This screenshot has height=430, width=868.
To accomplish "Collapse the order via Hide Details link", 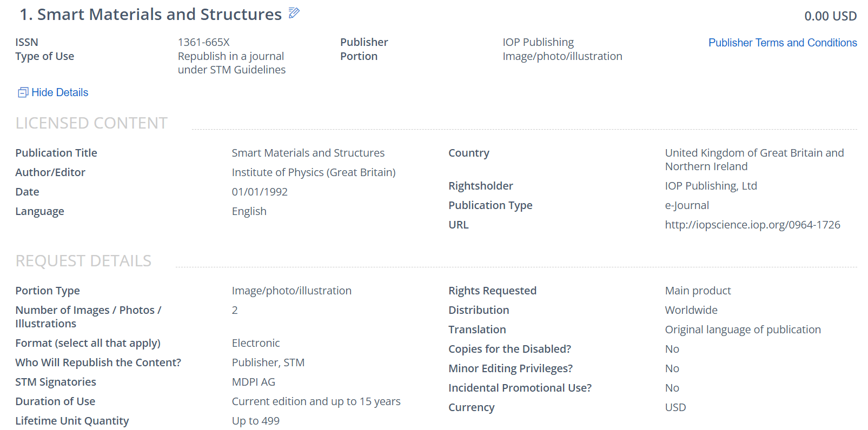I will coord(59,92).
